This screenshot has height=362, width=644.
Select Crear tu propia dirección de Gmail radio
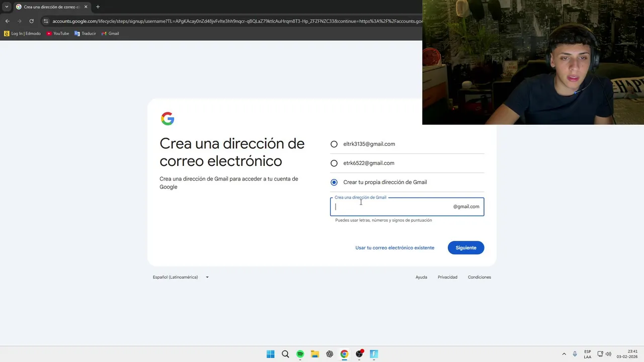click(x=334, y=183)
